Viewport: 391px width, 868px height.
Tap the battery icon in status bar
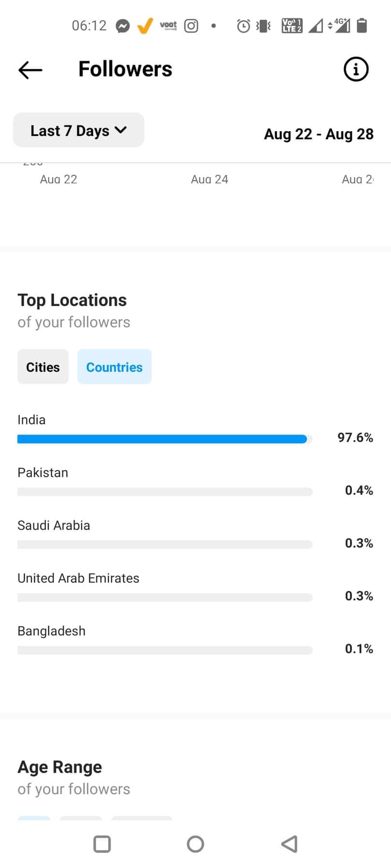362,25
